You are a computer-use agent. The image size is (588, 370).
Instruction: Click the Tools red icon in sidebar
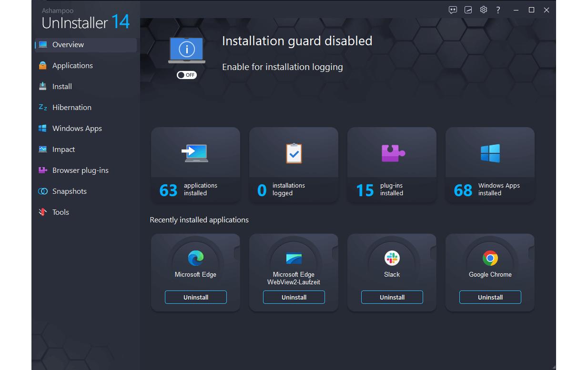pos(43,212)
